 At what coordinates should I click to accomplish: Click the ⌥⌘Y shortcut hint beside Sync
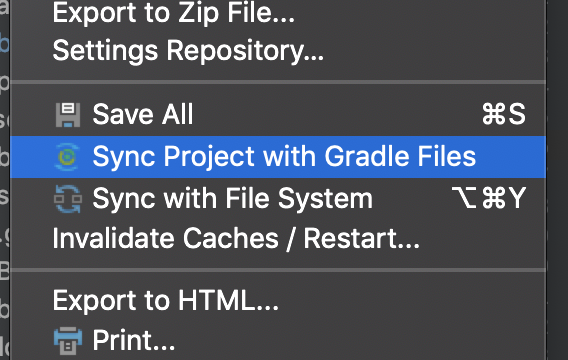click(x=489, y=198)
